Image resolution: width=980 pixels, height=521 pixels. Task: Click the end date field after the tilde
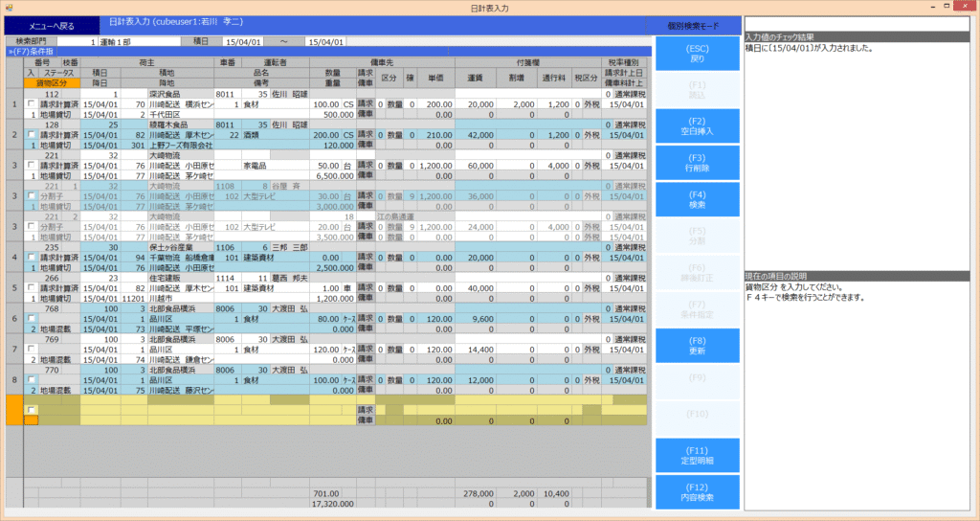[326, 41]
